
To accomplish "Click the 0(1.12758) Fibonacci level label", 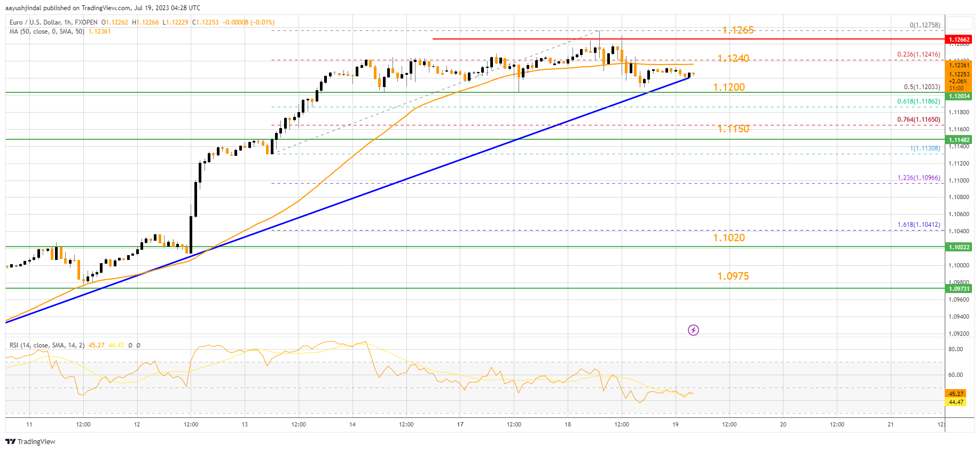I will (925, 25).
